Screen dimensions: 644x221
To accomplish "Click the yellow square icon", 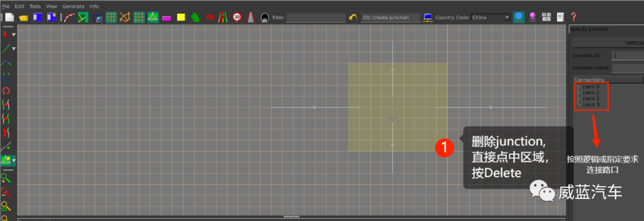I will pos(181,17).
